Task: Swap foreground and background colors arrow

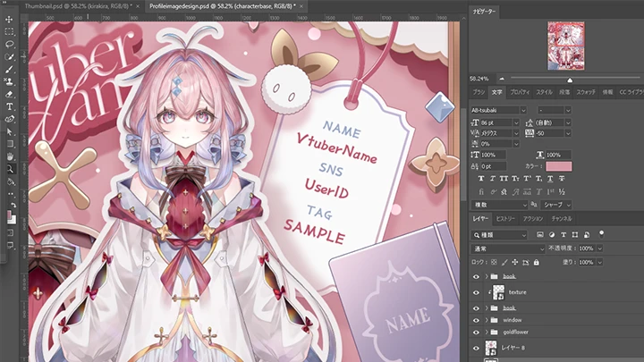Action: (x=13, y=205)
